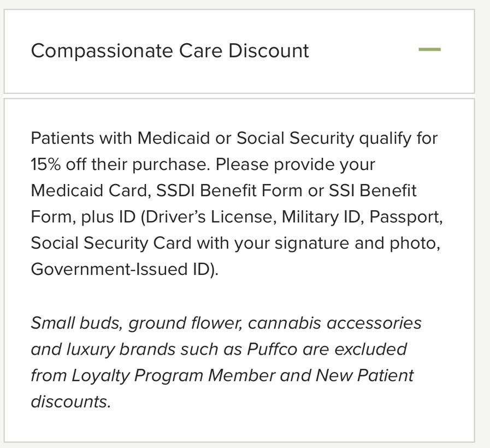Click "Social Security Card" in the paragraph
The height and width of the screenshot is (448, 490).
[111, 243]
